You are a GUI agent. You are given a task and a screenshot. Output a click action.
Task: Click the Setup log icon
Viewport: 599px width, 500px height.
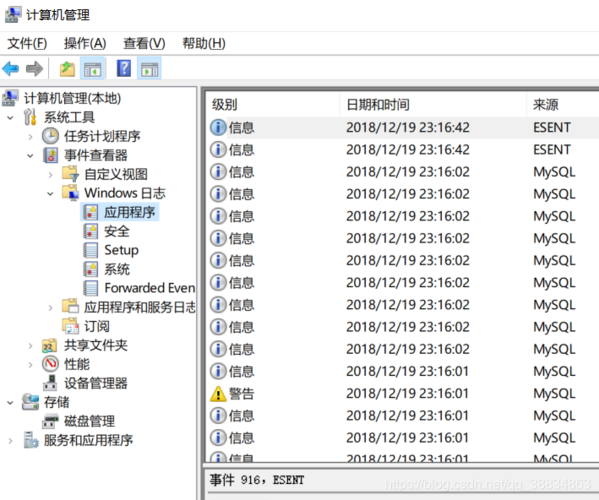91,250
